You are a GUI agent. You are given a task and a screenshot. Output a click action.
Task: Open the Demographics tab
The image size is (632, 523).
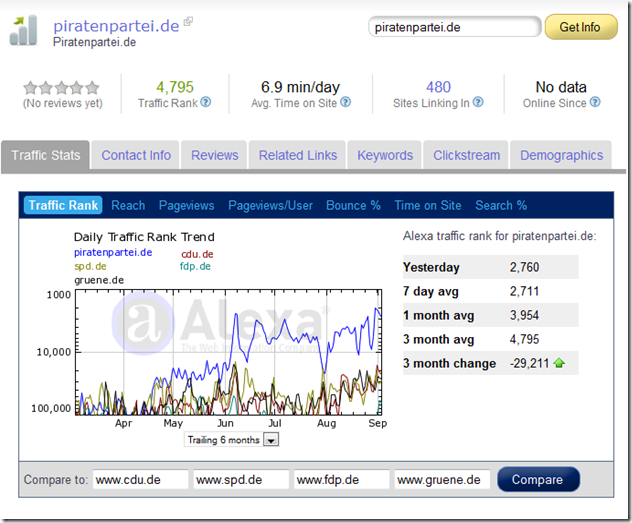561,155
